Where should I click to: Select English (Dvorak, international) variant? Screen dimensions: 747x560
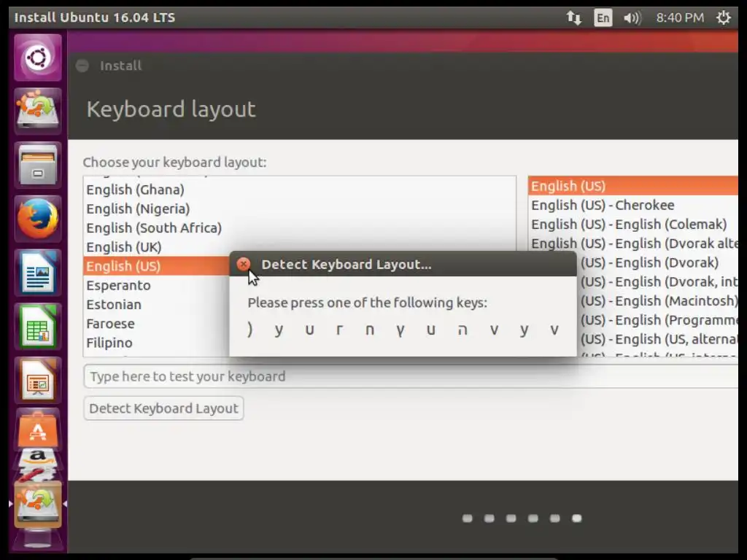(657, 281)
